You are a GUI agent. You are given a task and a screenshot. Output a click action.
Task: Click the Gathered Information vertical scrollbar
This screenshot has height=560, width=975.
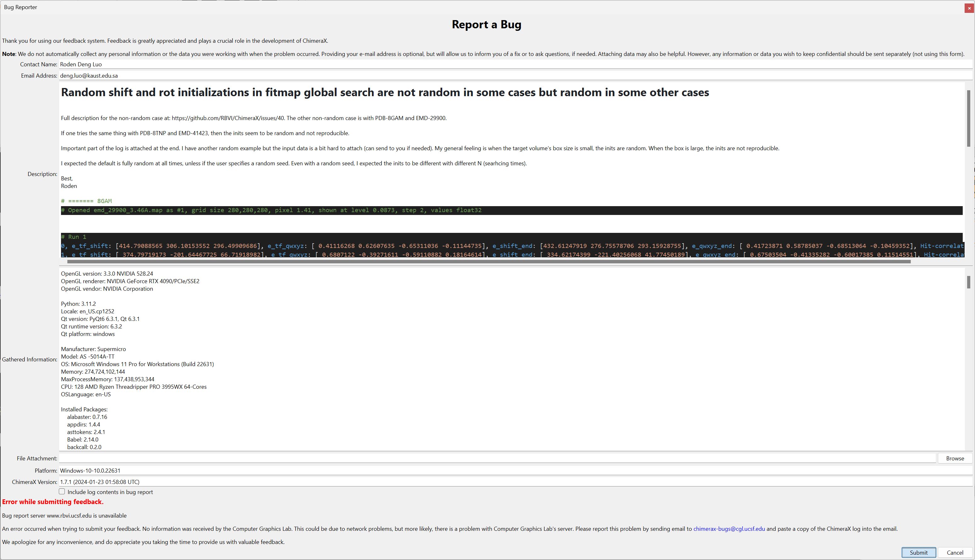968,282
